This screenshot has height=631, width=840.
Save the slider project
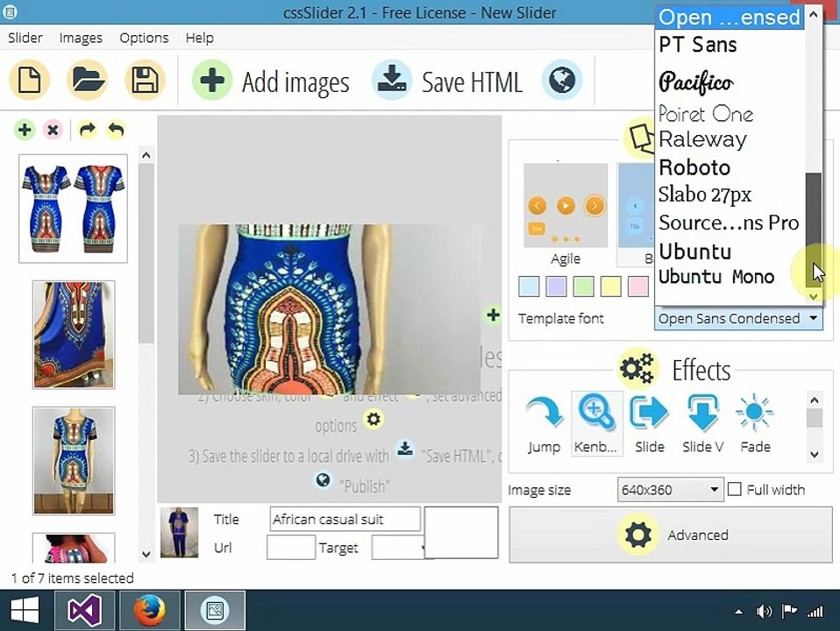click(x=145, y=81)
